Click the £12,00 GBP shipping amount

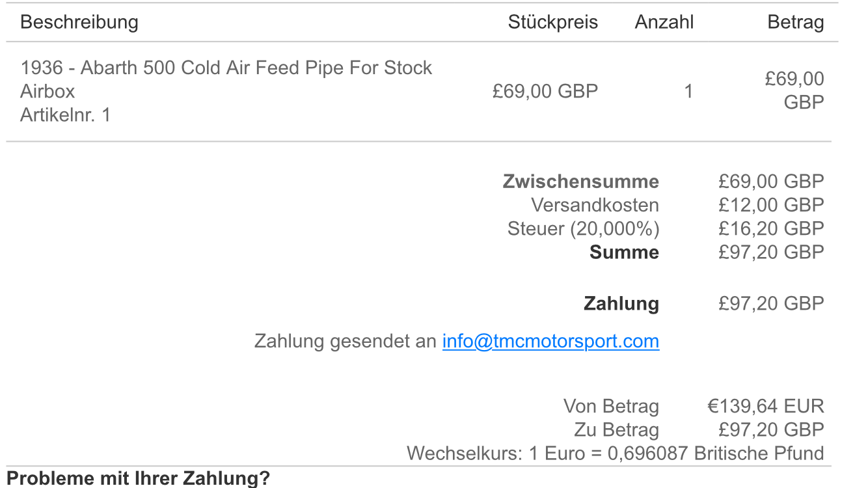tap(770, 205)
